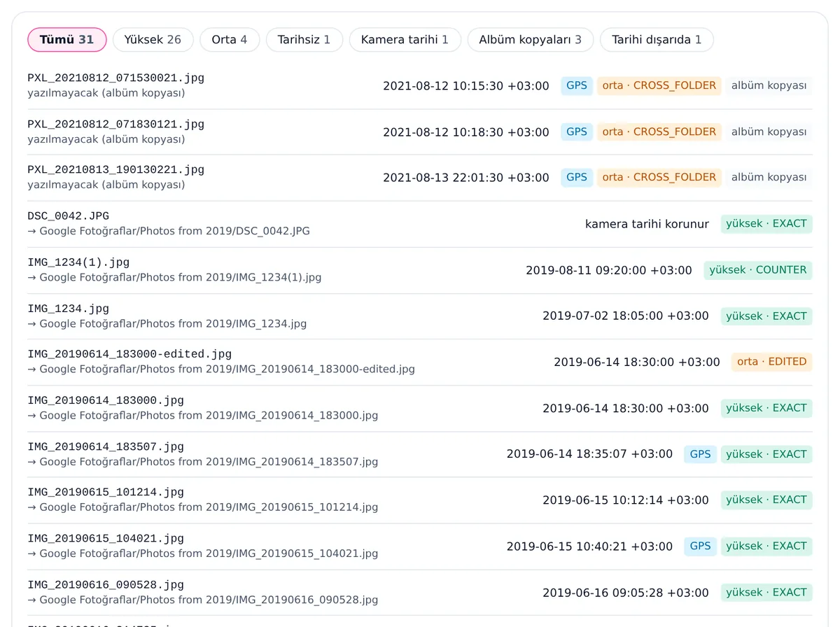Click yüksek · EXACT badge on IMG_20190615_104021.jpg row
Image resolution: width=840 pixels, height=627 pixels.
766,546
